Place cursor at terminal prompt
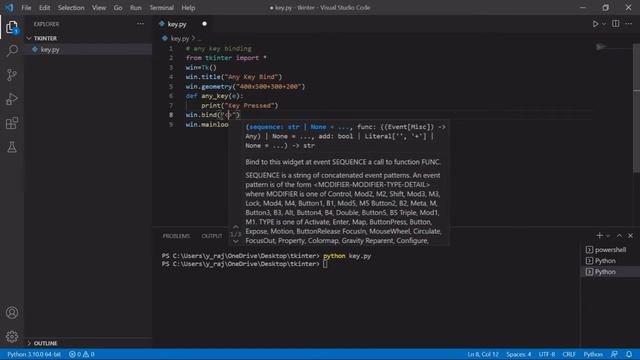Screen dimensions: 640x360 (325, 264)
